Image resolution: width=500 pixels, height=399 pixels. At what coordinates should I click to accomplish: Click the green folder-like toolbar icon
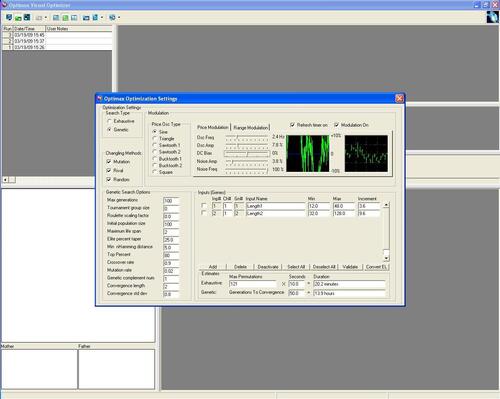[x=18, y=17]
